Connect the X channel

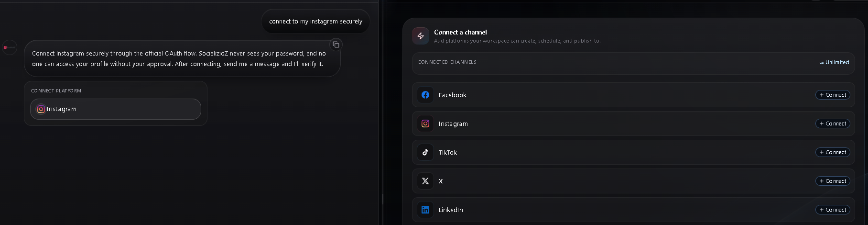click(833, 181)
